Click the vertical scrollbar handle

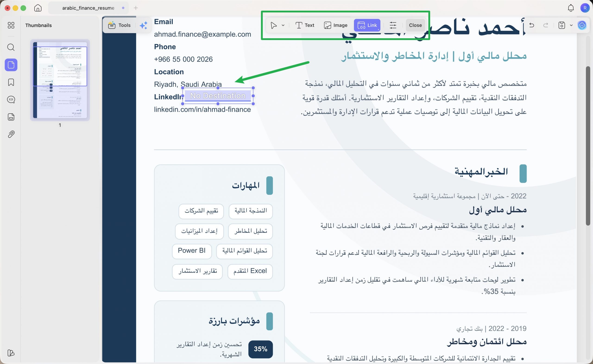click(588, 146)
